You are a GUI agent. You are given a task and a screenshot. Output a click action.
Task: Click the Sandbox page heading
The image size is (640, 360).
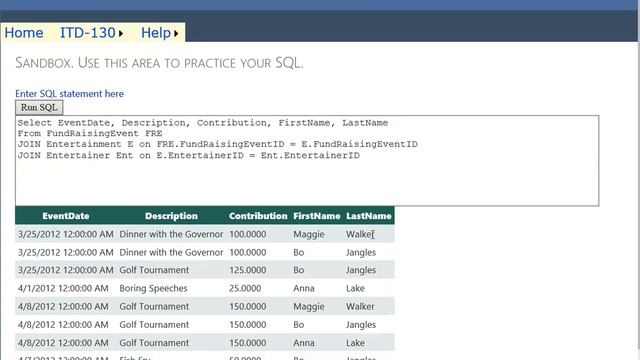159,63
